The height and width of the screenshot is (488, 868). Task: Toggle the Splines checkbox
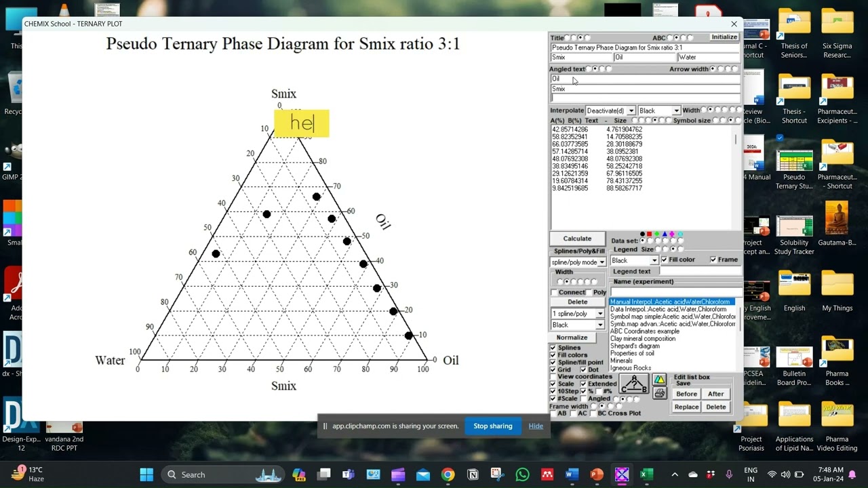(553, 348)
